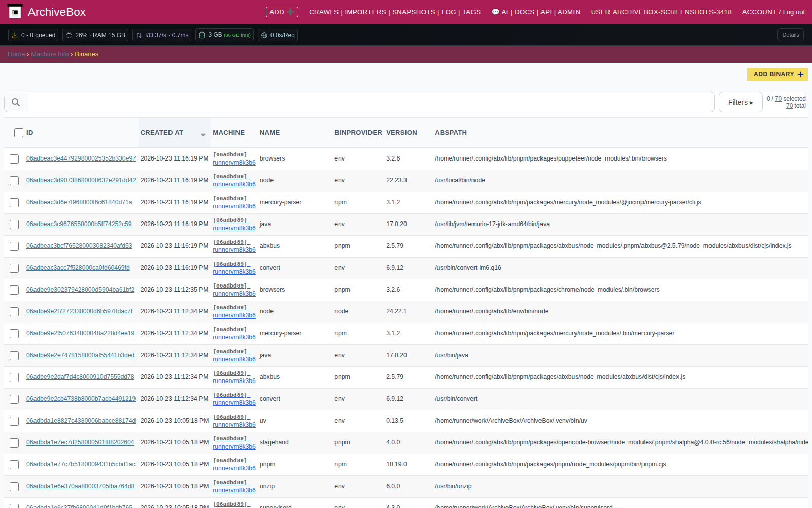Open the AI chat bubble link
The image size is (812, 508).
[x=500, y=12]
